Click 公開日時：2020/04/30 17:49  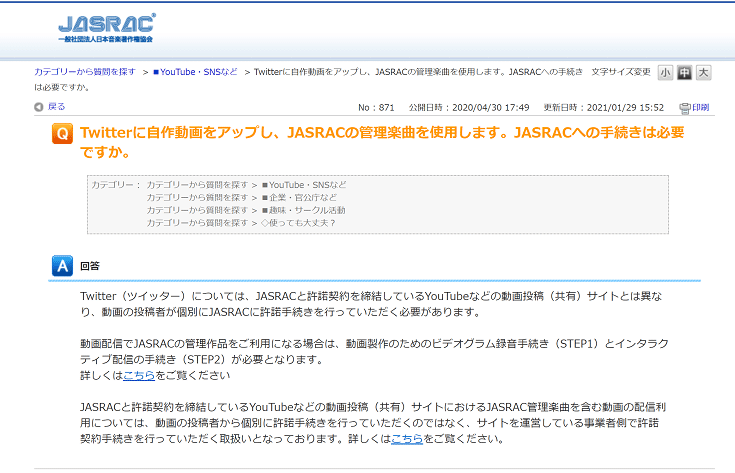(x=469, y=107)
